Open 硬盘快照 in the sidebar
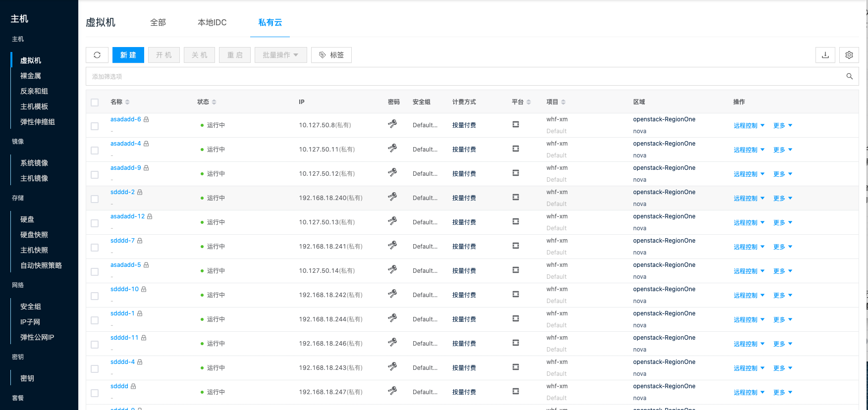This screenshot has width=868, height=410. click(x=34, y=235)
